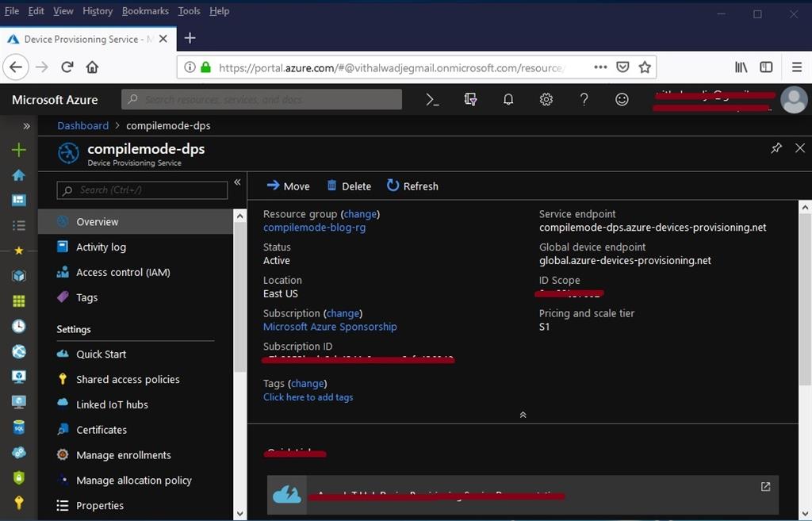The image size is (812, 521).
Task: Open the documentation tile in new window
Action: tap(764, 486)
